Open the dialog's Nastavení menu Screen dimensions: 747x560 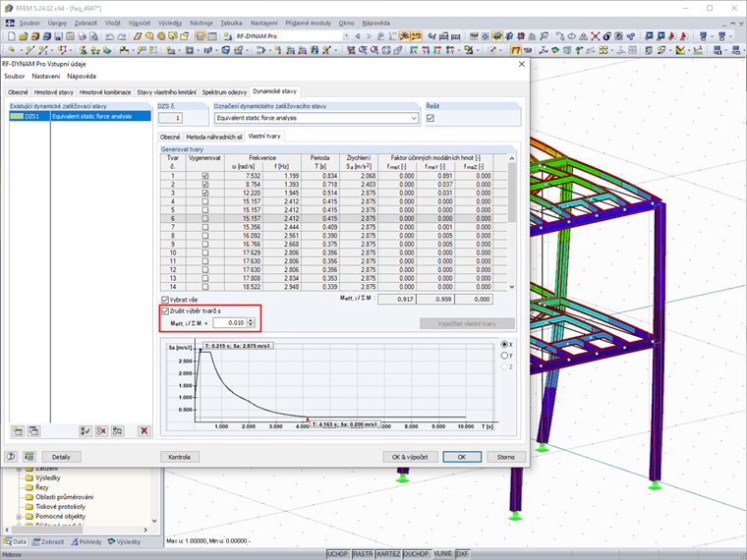46,77
